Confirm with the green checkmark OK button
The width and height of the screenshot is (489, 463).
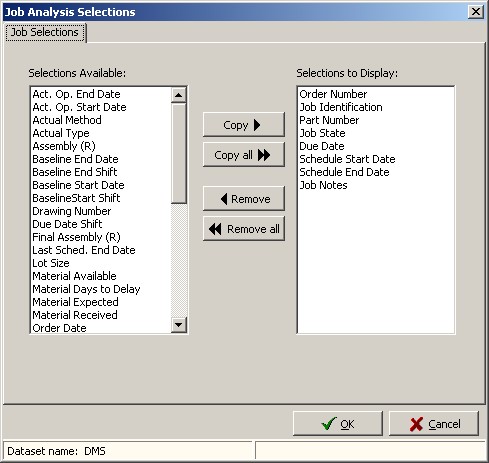coord(338,424)
